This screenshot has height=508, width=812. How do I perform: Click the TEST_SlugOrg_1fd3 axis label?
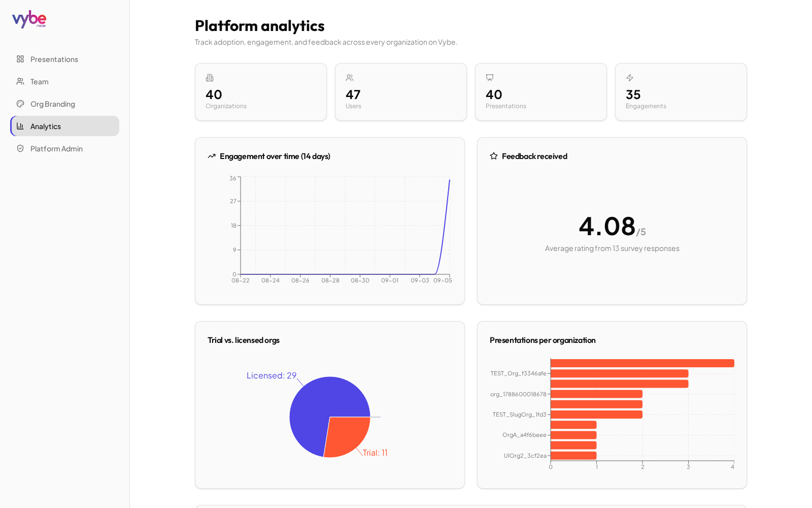[x=519, y=415]
